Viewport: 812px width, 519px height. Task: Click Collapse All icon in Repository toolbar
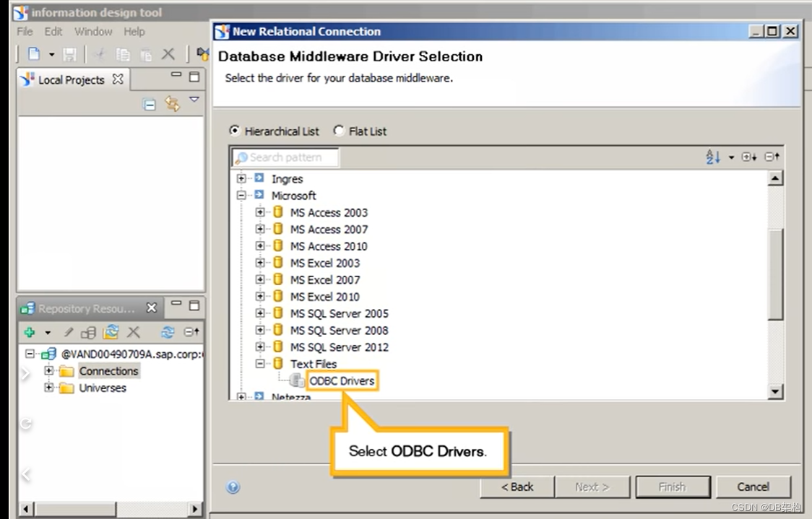(191, 332)
